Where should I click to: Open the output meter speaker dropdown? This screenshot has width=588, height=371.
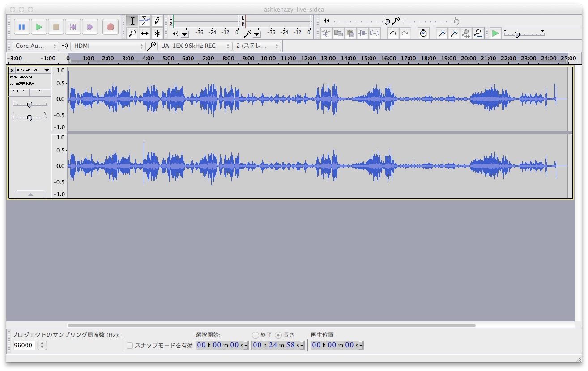tap(185, 34)
